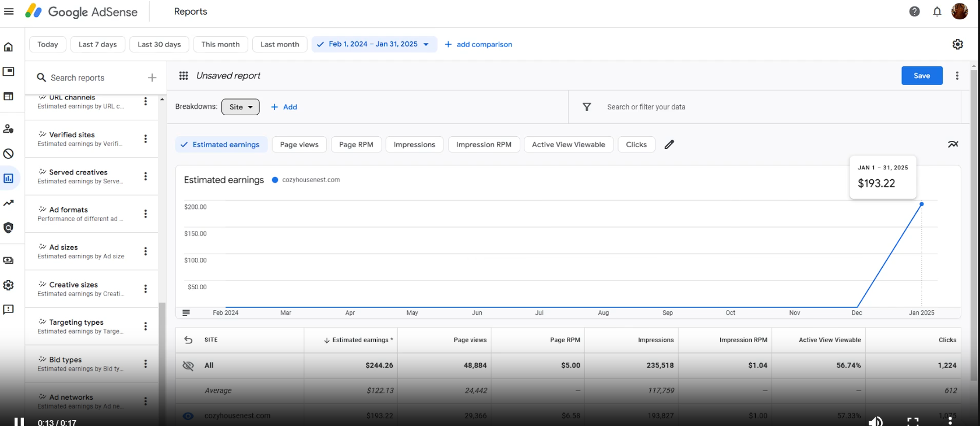This screenshot has width=980, height=426.
Task: Open options menu for Targeting types report
Action: 146,326
